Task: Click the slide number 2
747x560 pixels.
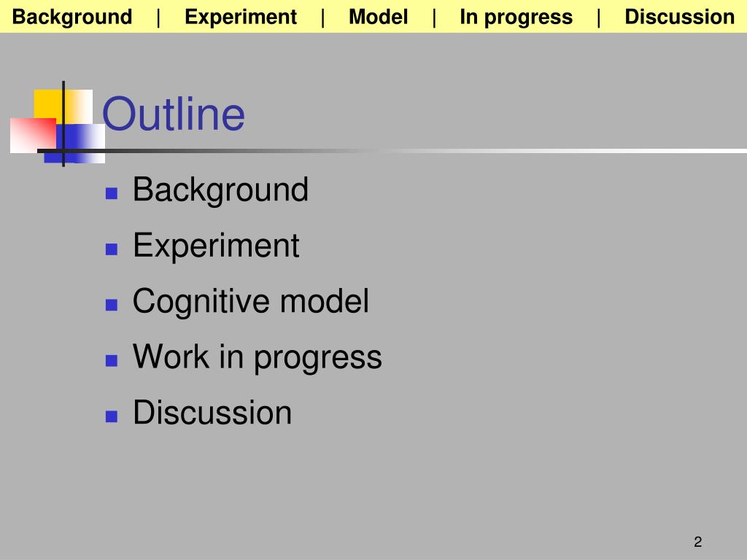Action: [x=698, y=542]
